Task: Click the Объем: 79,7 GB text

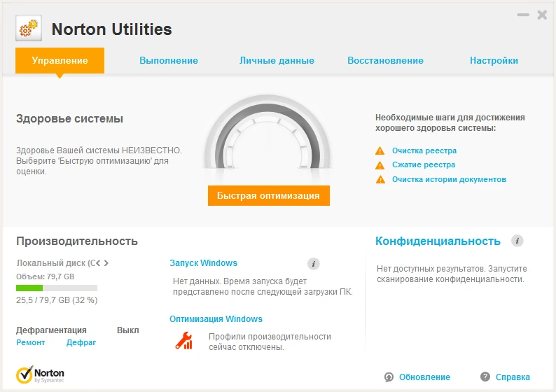Action: [x=45, y=276]
